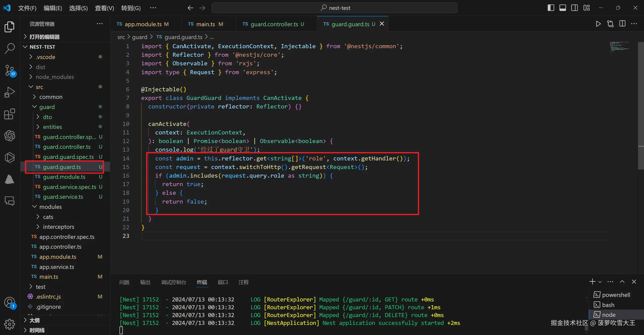This screenshot has height=335, width=644.
Task: Switch to the 调试控制台 panel tab
Action: coord(173,282)
